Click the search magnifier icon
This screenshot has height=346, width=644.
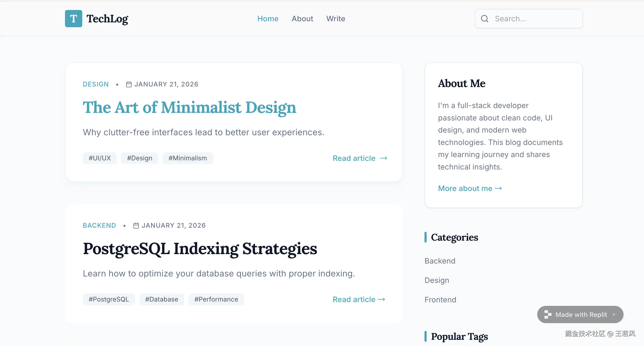[x=485, y=19]
